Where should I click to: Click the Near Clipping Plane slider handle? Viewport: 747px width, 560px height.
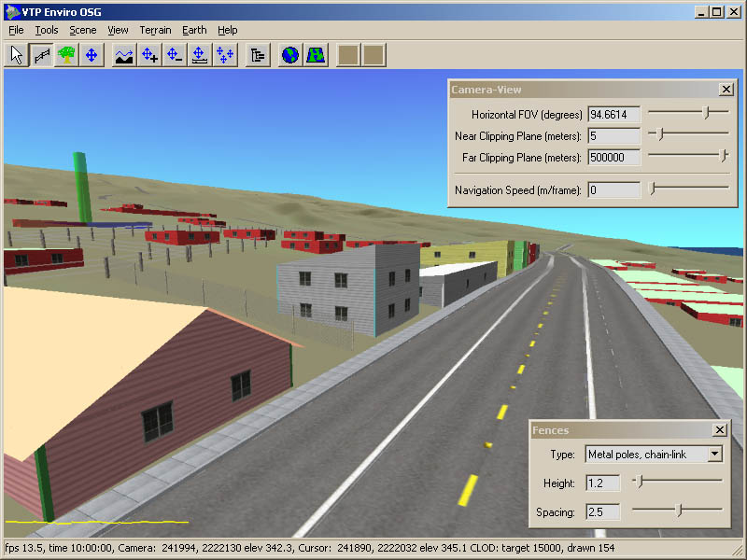coord(660,133)
